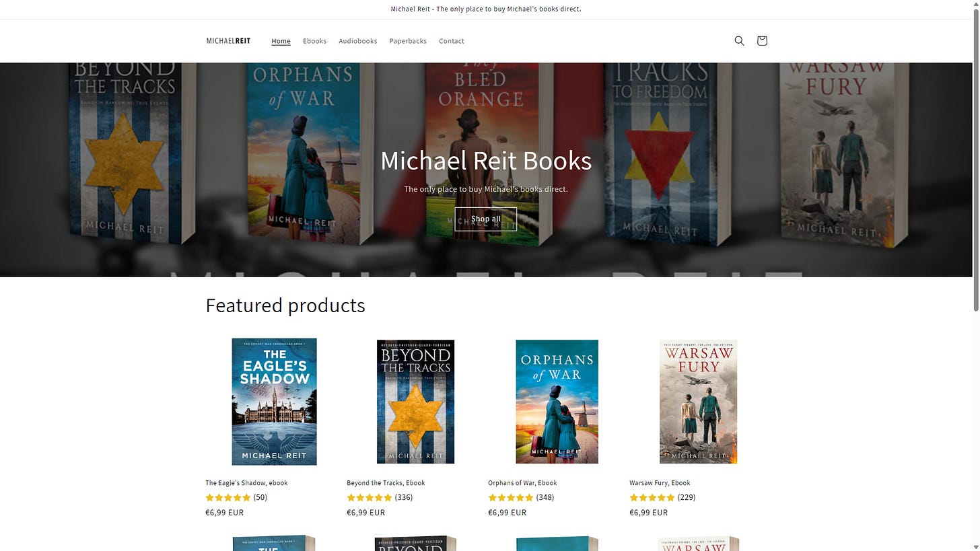The width and height of the screenshot is (980, 551).
Task: Click Warsaw Fury, Ebook title link
Action: click(x=660, y=482)
